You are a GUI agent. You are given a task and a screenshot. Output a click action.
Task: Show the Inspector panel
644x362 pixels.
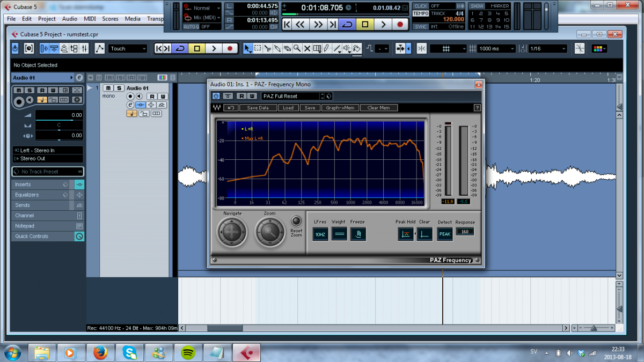coord(44,48)
